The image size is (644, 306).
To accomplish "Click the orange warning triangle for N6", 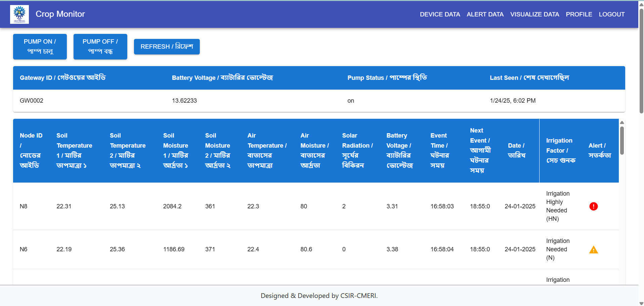I will 593,250.
